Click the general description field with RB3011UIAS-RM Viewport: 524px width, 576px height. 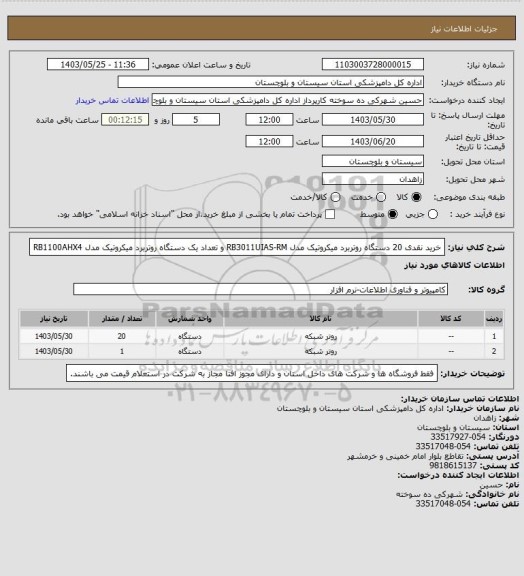coord(237,247)
